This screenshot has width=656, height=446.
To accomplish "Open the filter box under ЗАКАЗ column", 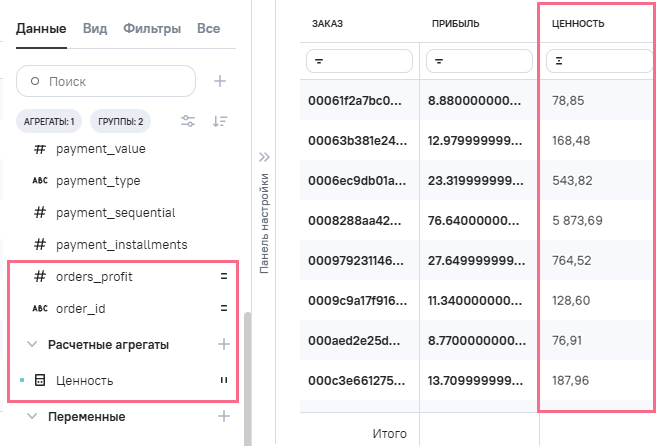I will pyautogui.click(x=359, y=62).
